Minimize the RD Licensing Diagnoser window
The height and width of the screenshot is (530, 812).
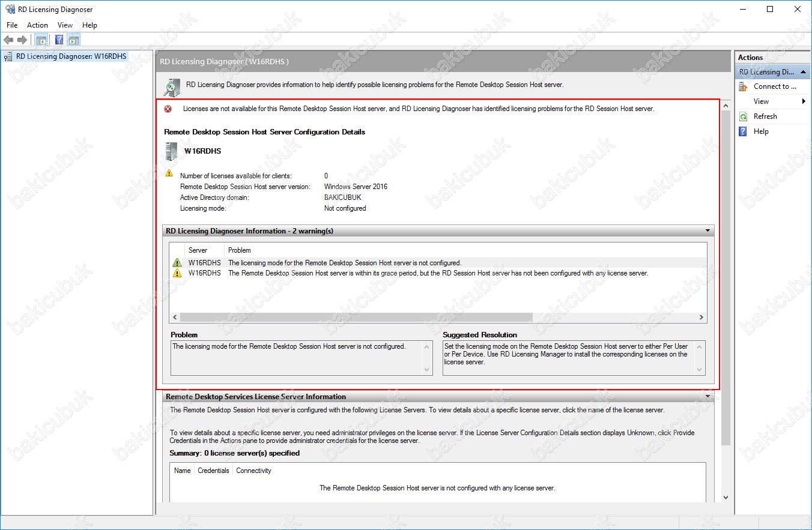(x=743, y=9)
